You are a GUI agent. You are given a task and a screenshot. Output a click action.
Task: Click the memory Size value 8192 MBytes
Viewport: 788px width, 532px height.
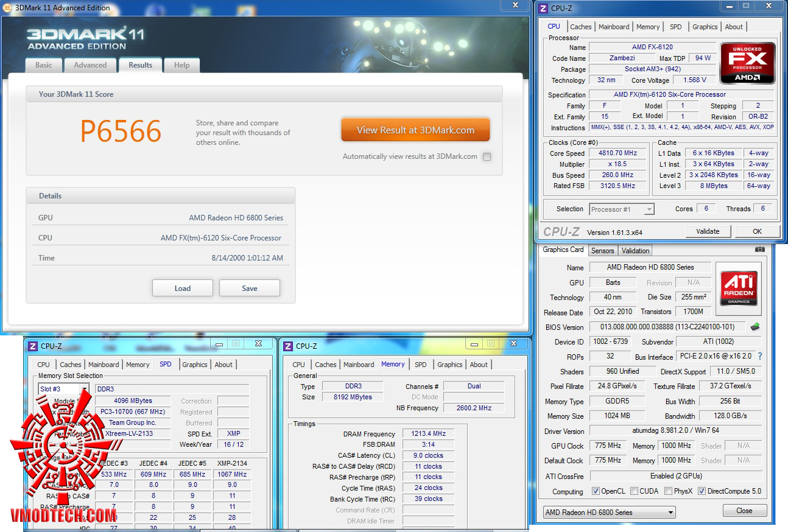[x=353, y=397]
